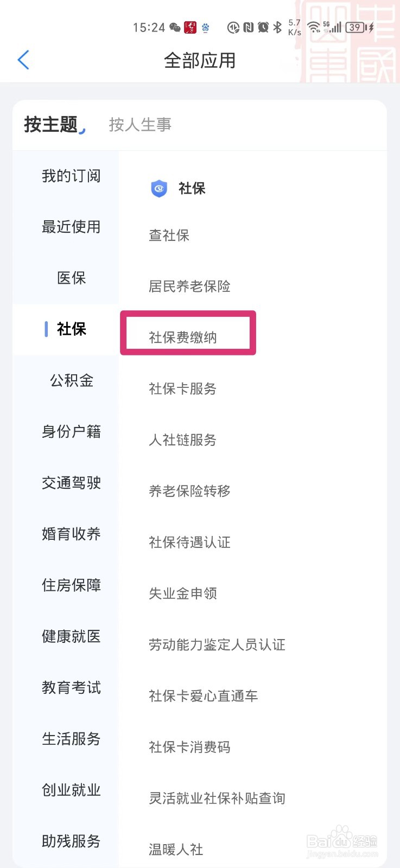Open the 教育考试 category
Screen dimensions: 400x868
click(71, 687)
